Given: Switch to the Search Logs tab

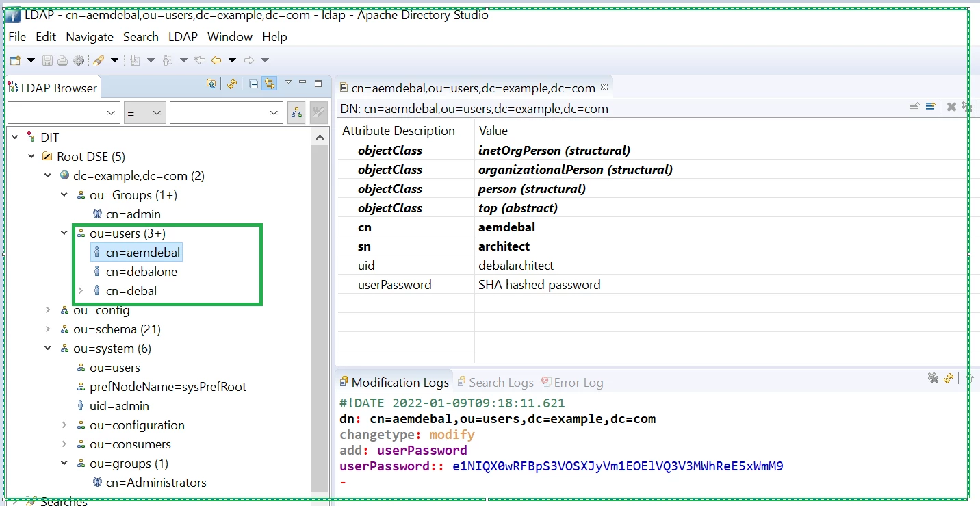Looking at the screenshot, I should 495,383.
